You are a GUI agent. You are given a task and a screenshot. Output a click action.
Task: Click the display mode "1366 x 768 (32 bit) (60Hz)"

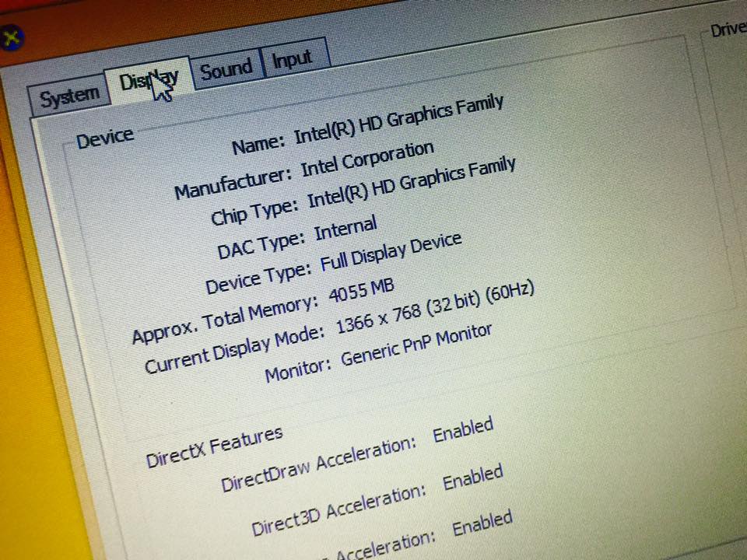[436, 308]
